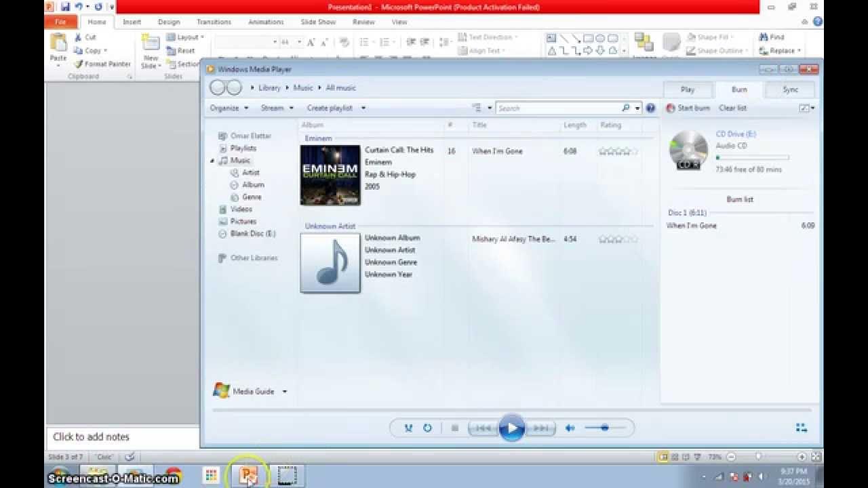This screenshot has width=868, height=488.
Task: Switch to the Sync tab
Action: coord(791,89)
